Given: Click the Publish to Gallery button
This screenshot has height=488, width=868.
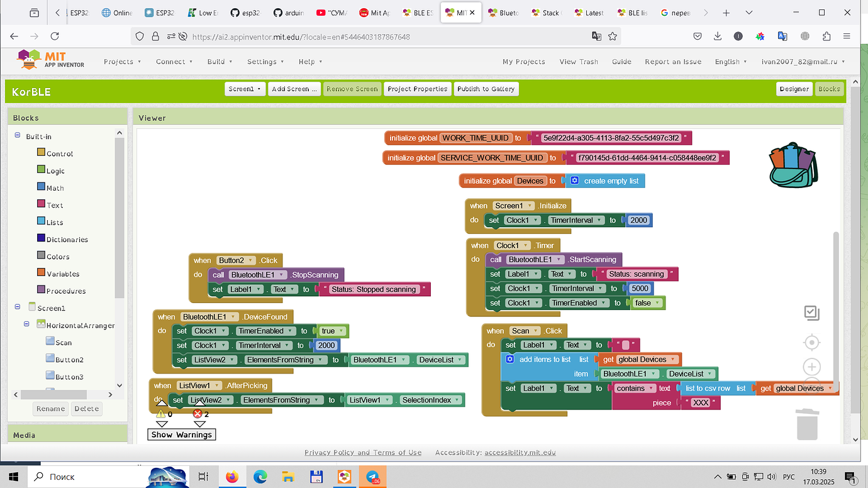Looking at the screenshot, I should coord(486,89).
